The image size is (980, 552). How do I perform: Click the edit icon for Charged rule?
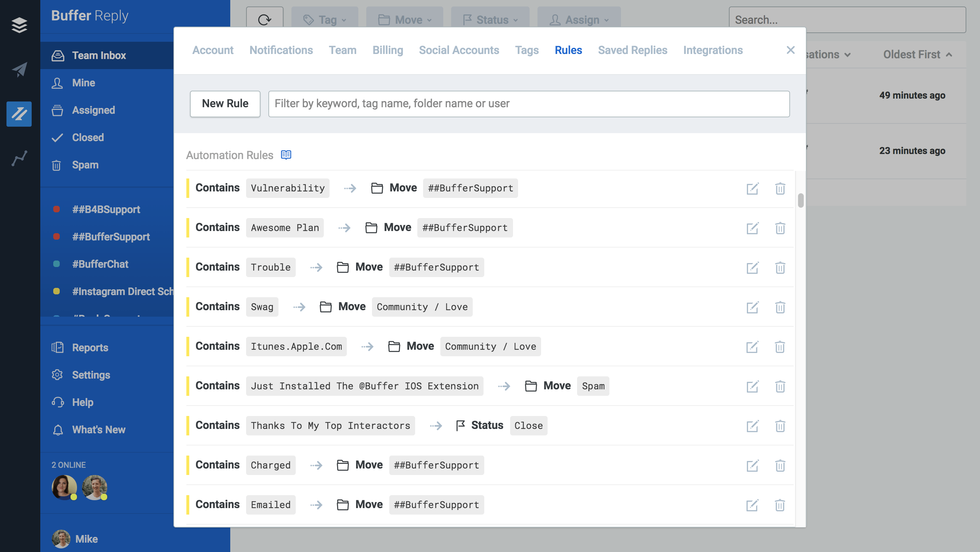tap(753, 465)
